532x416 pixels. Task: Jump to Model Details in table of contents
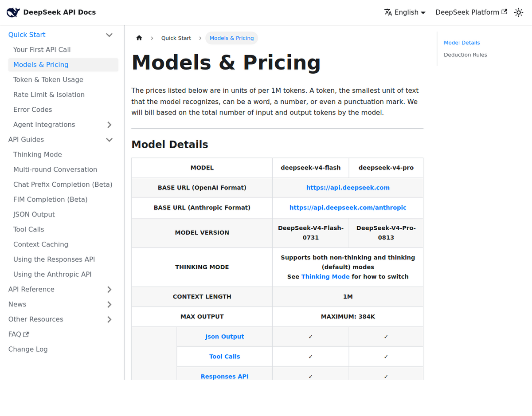(462, 43)
